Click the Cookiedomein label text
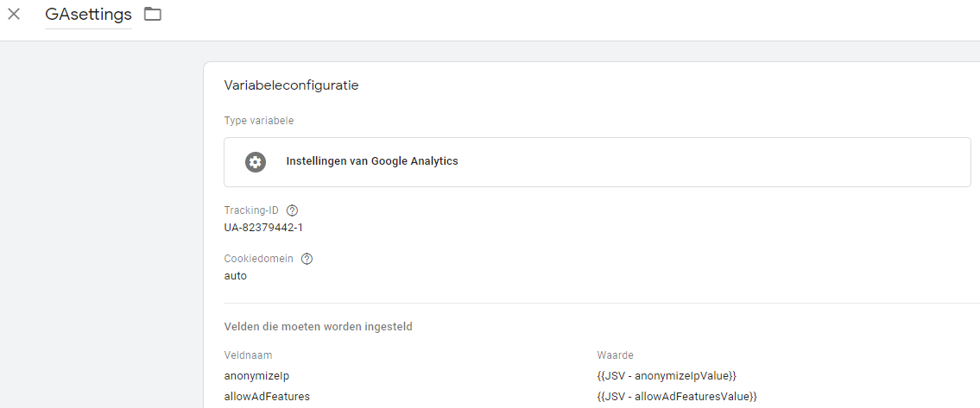Viewport: 980px width, 408px height. [x=259, y=259]
